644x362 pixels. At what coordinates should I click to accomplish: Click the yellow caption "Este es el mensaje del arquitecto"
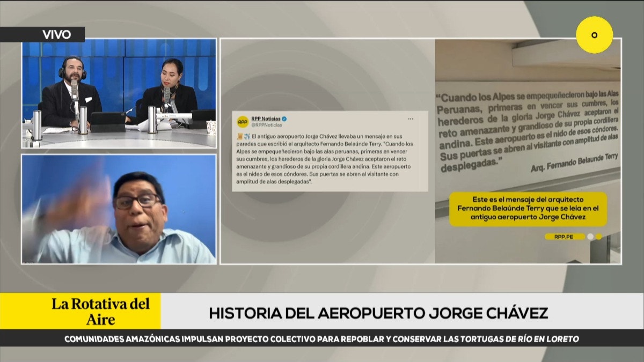coord(529,208)
